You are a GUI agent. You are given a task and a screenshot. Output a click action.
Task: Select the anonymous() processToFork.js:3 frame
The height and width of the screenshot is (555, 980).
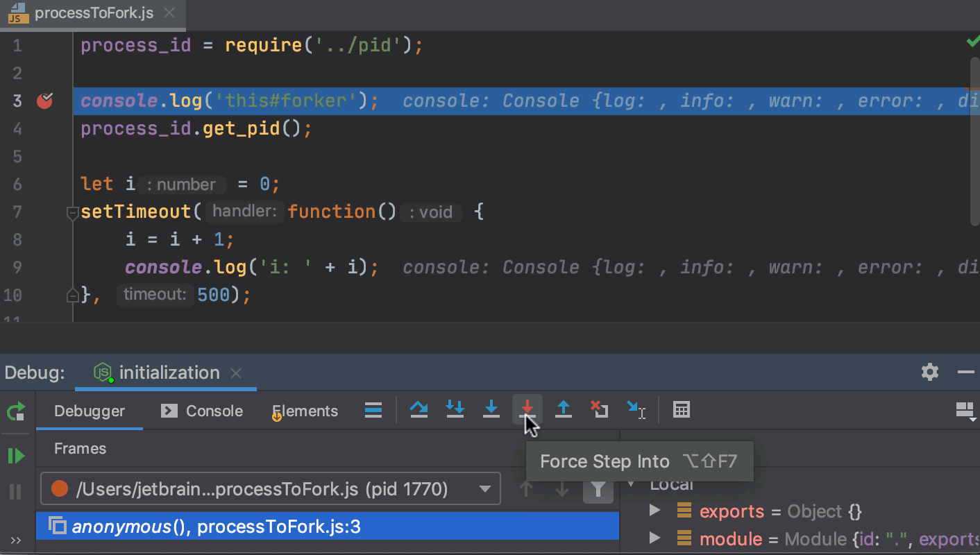(x=328, y=527)
